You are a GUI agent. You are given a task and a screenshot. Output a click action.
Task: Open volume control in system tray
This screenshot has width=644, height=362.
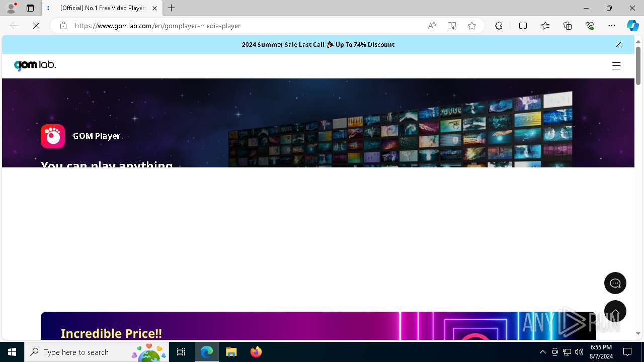click(x=579, y=352)
